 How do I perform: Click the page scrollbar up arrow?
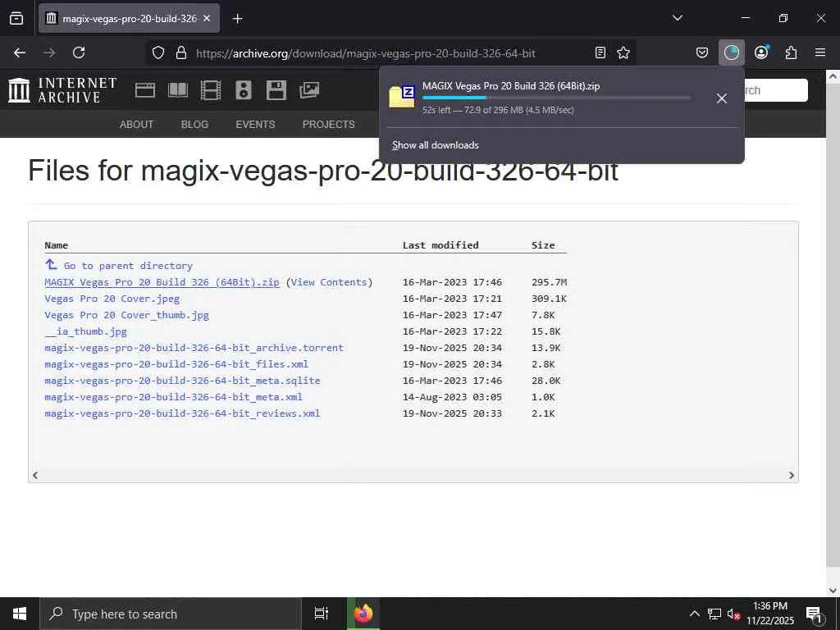pyautogui.click(x=833, y=76)
